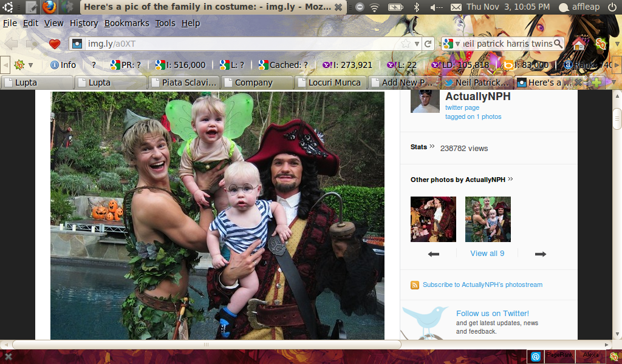Screen dimensions: 622x364
Task: Open the twitter page link
Action: pos(462,107)
